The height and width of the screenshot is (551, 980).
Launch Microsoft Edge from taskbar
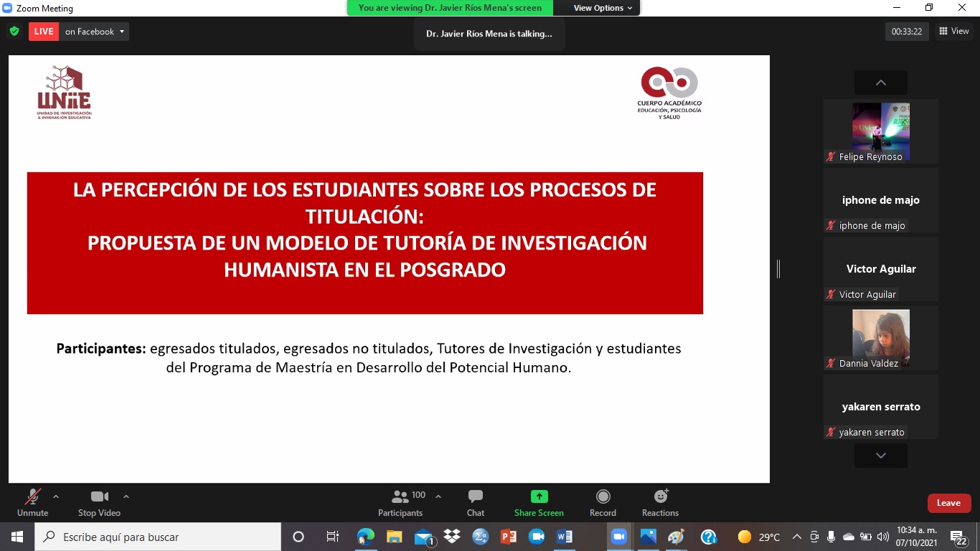(x=366, y=537)
